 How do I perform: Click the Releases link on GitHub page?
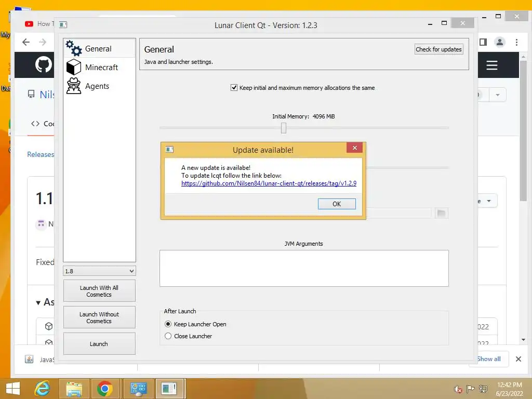(x=41, y=154)
